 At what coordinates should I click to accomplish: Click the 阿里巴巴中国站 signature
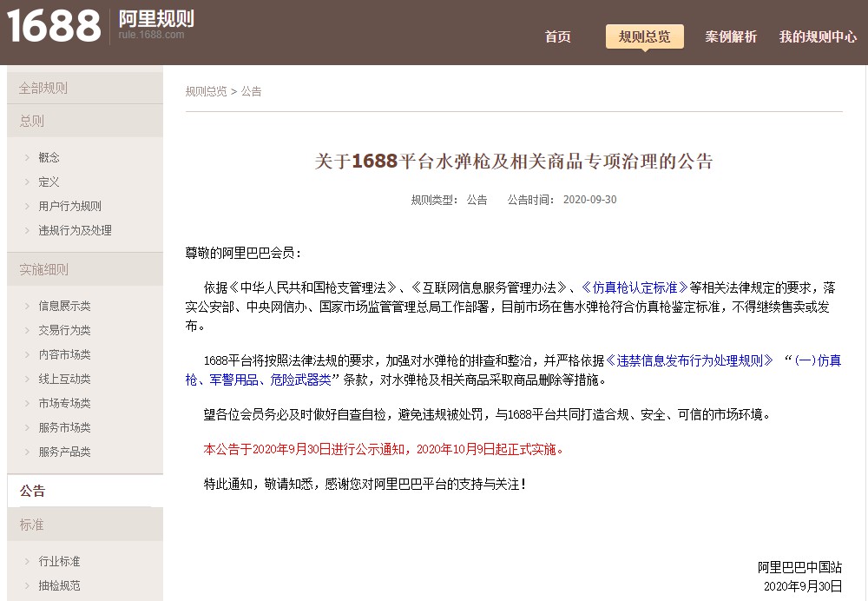click(799, 567)
